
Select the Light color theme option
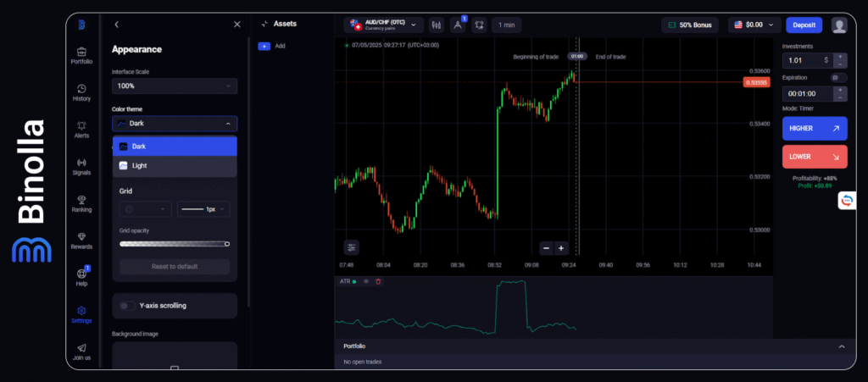click(175, 166)
